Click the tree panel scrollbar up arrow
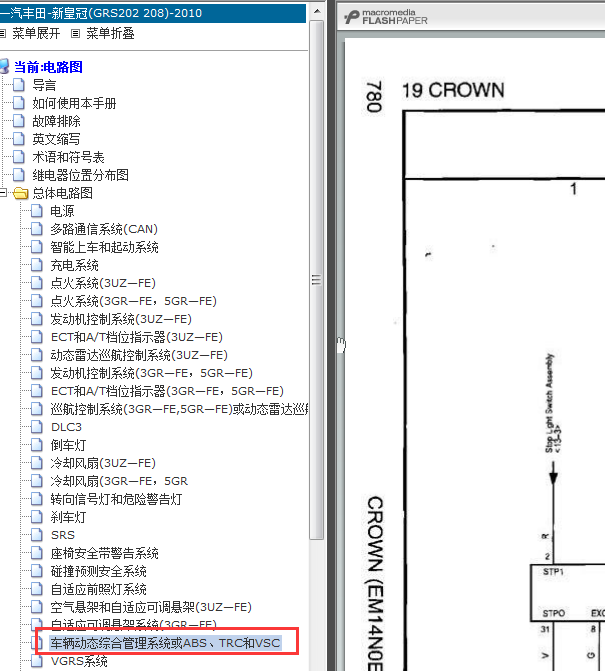The height and width of the screenshot is (671, 605). pos(317,11)
